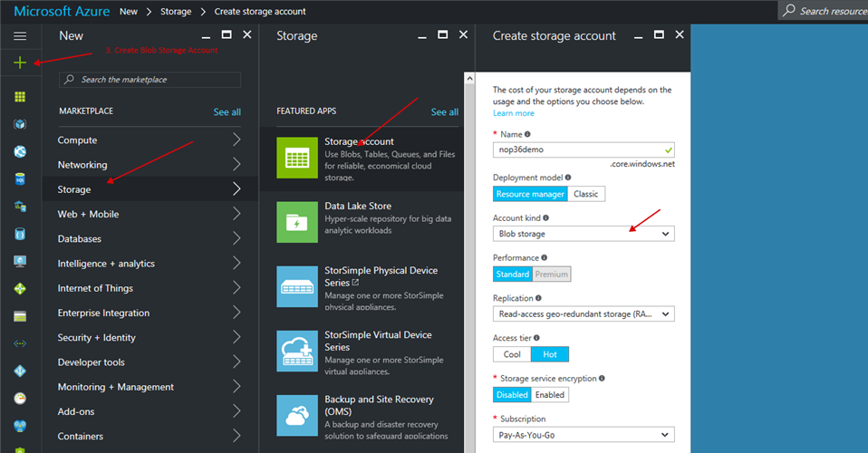Image resolution: width=868 pixels, height=453 pixels.
Task: Click info icon beside Storage service encryption
Action: (x=602, y=378)
